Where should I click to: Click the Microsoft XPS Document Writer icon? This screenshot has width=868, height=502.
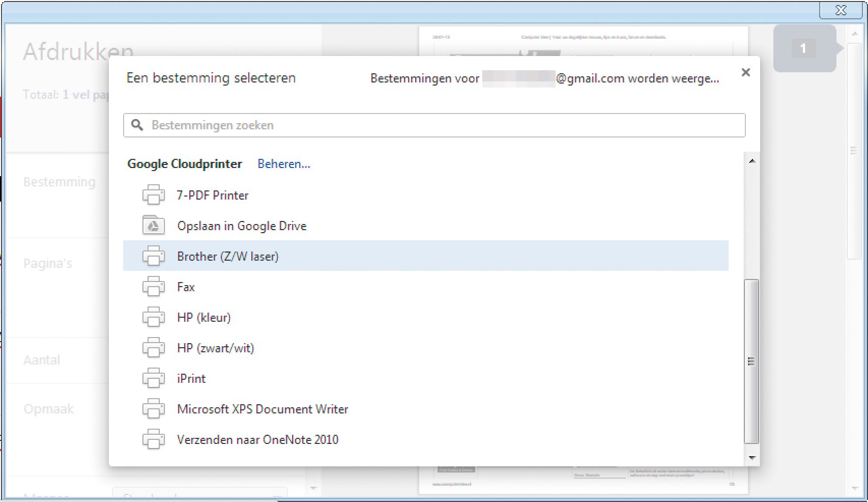pyautogui.click(x=153, y=409)
